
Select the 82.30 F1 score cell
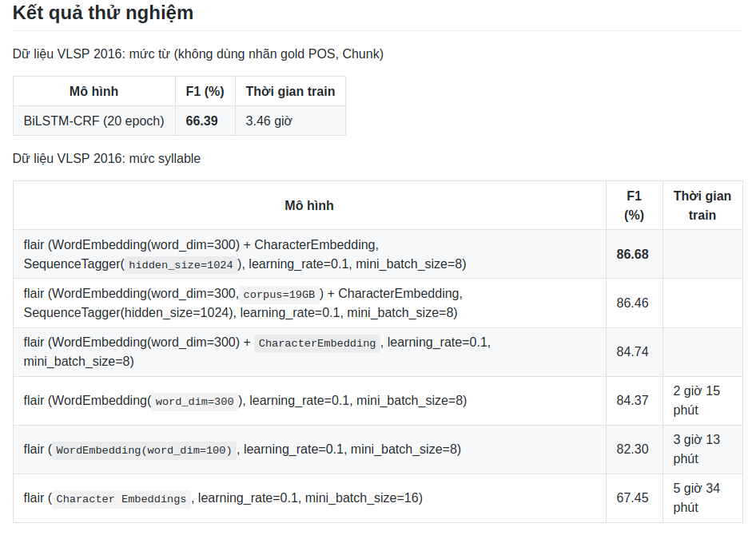point(632,450)
